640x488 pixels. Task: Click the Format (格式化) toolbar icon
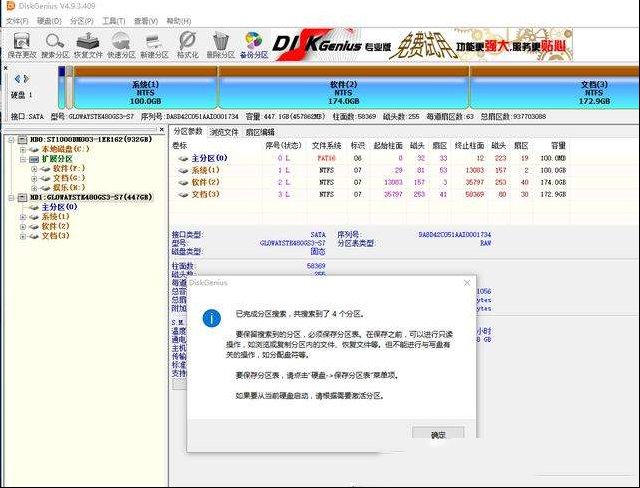pyautogui.click(x=187, y=45)
